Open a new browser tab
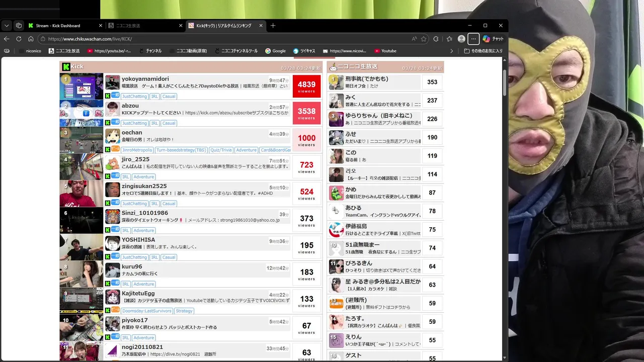The width and height of the screenshot is (644, 362). click(273, 26)
